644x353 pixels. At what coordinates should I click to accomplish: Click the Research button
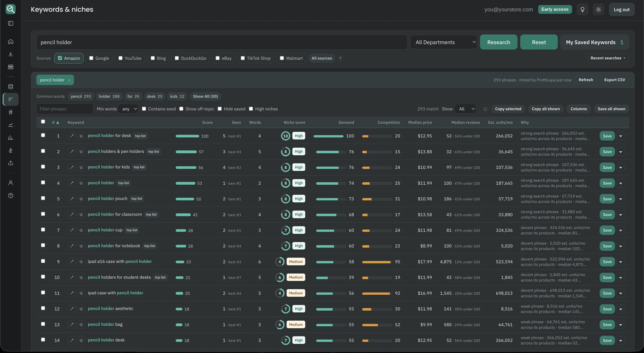coord(499,42)
